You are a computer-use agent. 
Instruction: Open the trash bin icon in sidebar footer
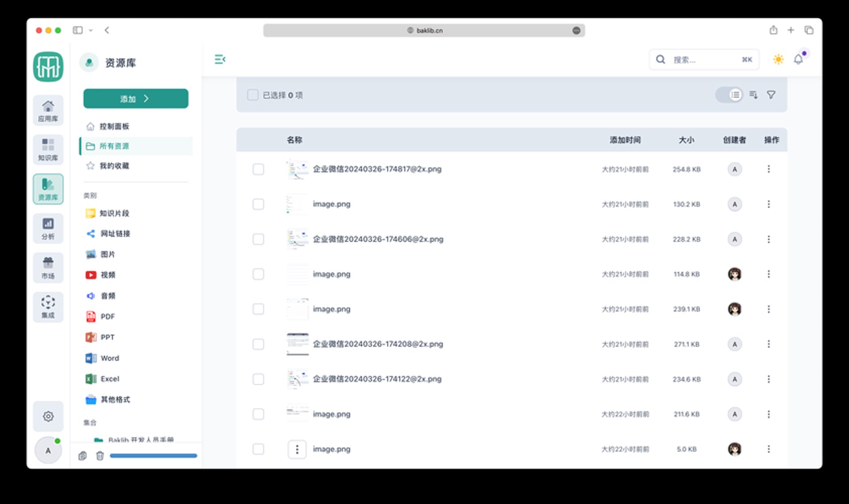pyautogui.click(x=100, y=455)
